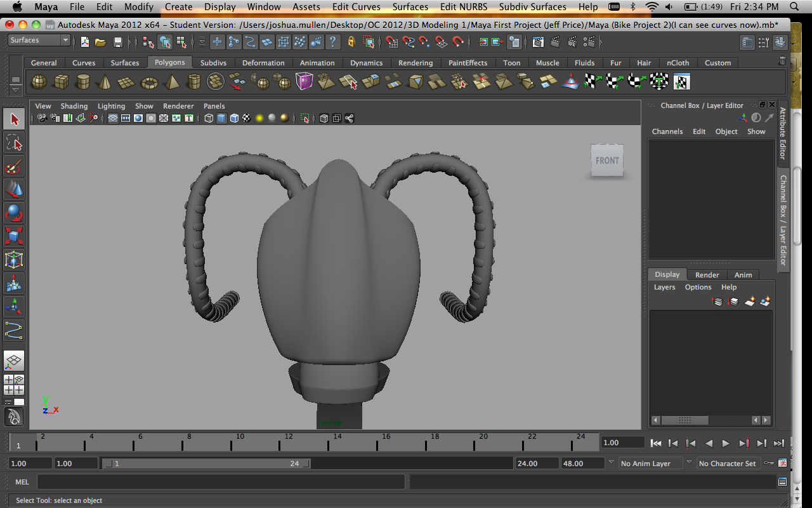Viewport: 812px width, 508px height.
Task: Open the No Character Set selector
Action: (728, 463)
